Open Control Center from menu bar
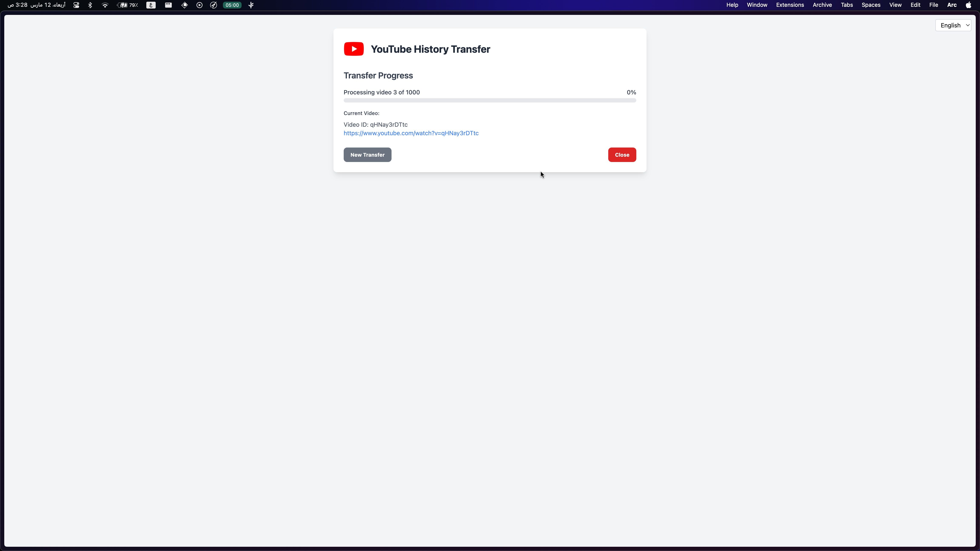The width and height of the screenshot is (980, 551). pos(77,5)
